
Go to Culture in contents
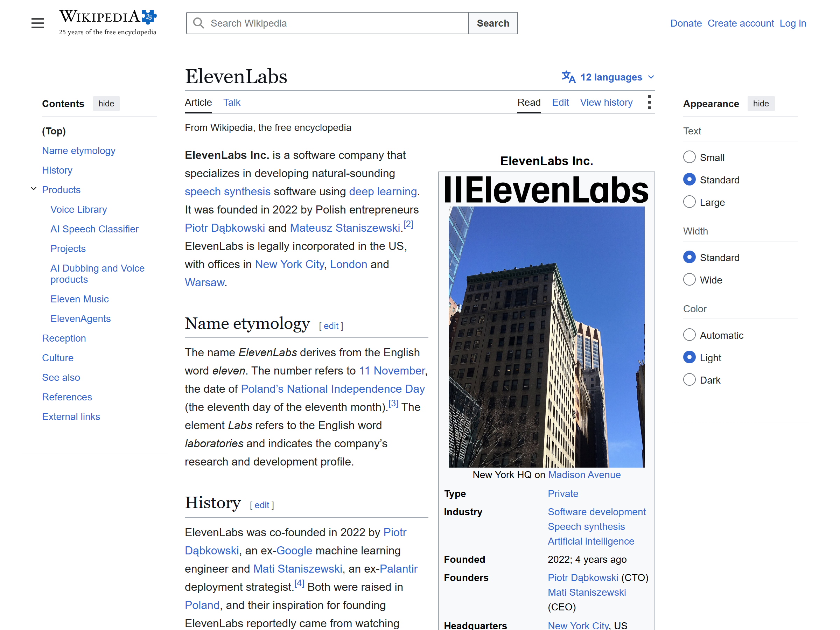pos(58,358)
